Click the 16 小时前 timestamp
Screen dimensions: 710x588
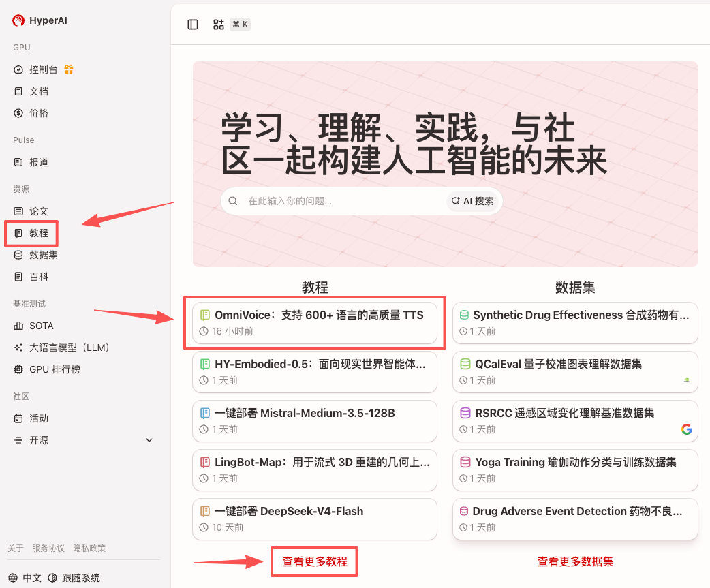(x=232, y=331)
